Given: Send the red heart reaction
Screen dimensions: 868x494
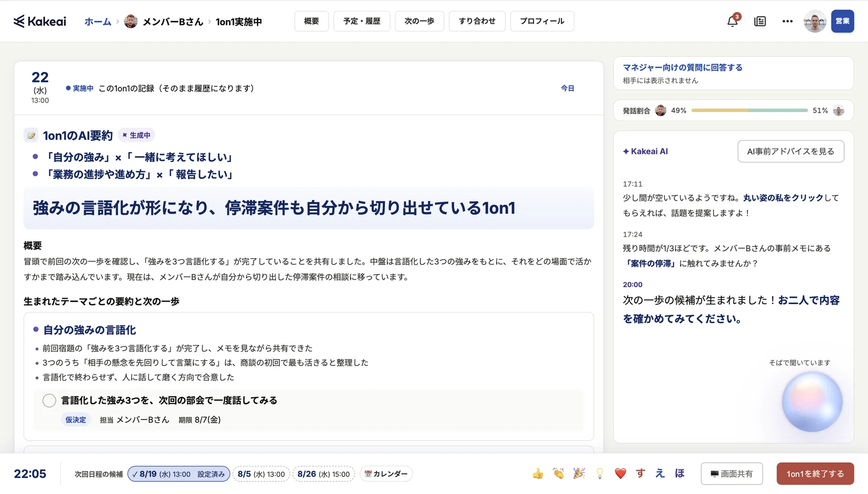Looking at the screenshot, I should coord(620,473).
